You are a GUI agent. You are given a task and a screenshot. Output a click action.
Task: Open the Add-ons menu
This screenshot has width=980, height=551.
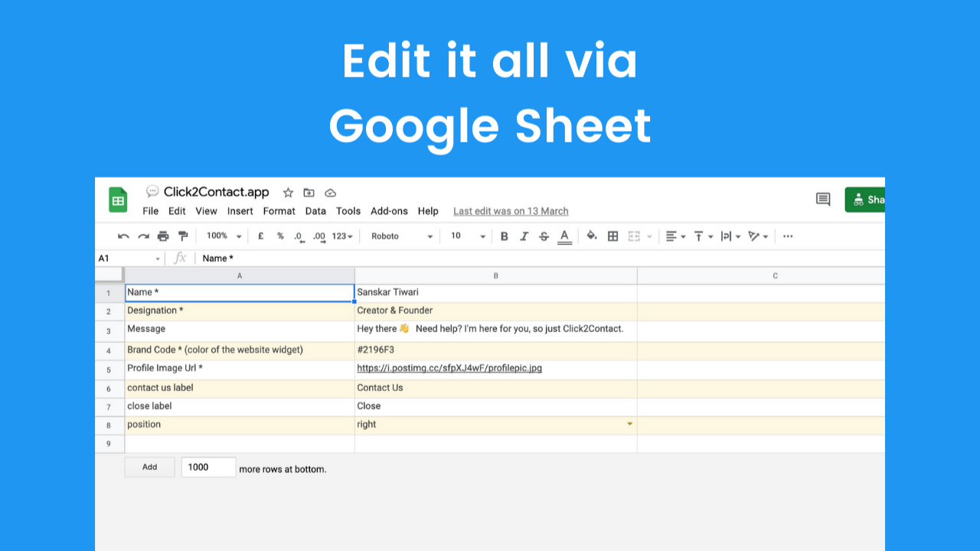pos(389,211)
